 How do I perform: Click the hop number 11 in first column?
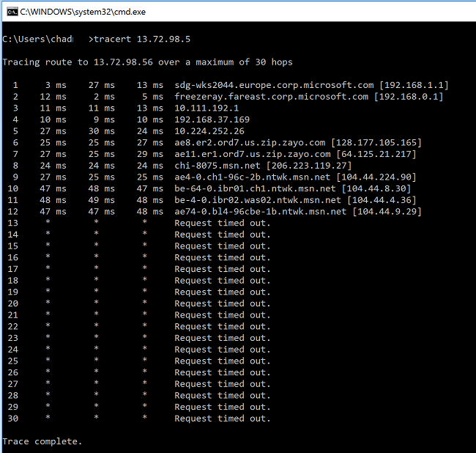point(13,200)
